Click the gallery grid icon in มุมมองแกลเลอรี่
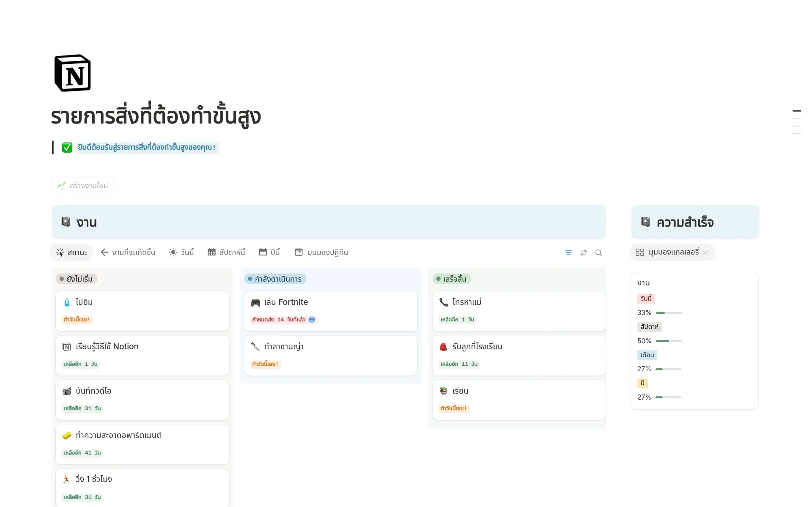The height and width of the screenshot is (507, 812). (x=639, y=252)
